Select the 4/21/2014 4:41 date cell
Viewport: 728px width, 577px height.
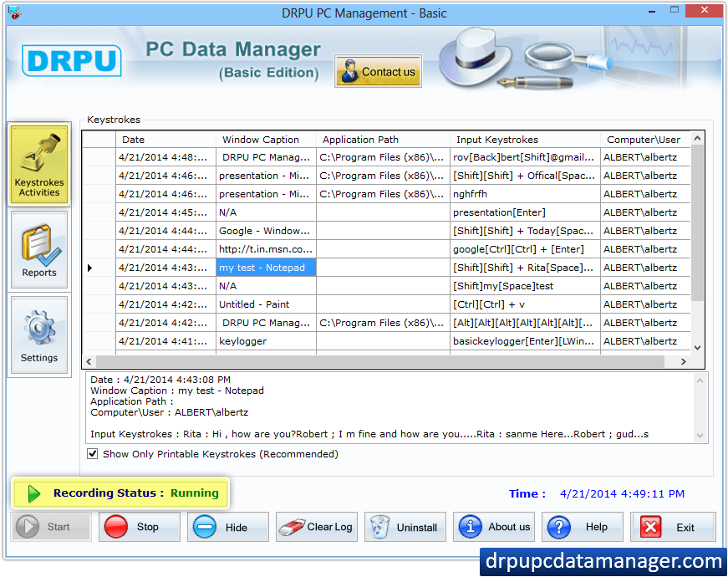165,341
